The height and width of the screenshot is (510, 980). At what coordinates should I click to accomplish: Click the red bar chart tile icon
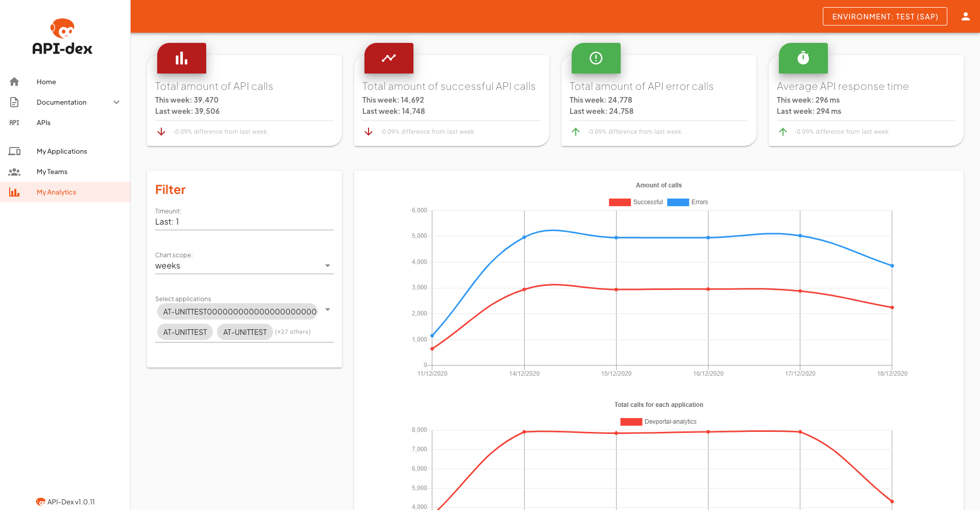pos(182,58)
